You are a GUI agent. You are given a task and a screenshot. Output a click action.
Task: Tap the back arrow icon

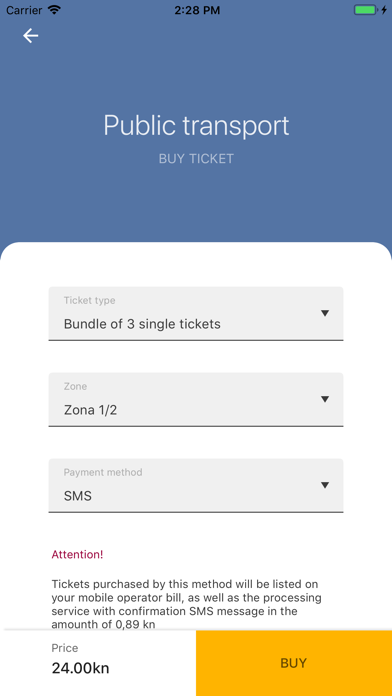tap(31, 36)
